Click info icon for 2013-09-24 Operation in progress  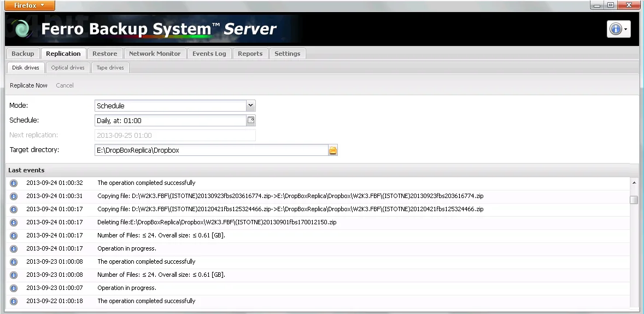click(x=14, y=249)
